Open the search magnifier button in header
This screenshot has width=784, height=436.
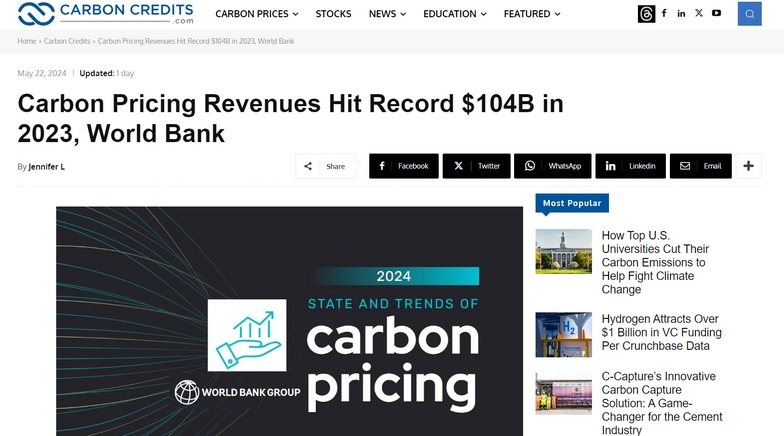749,14
